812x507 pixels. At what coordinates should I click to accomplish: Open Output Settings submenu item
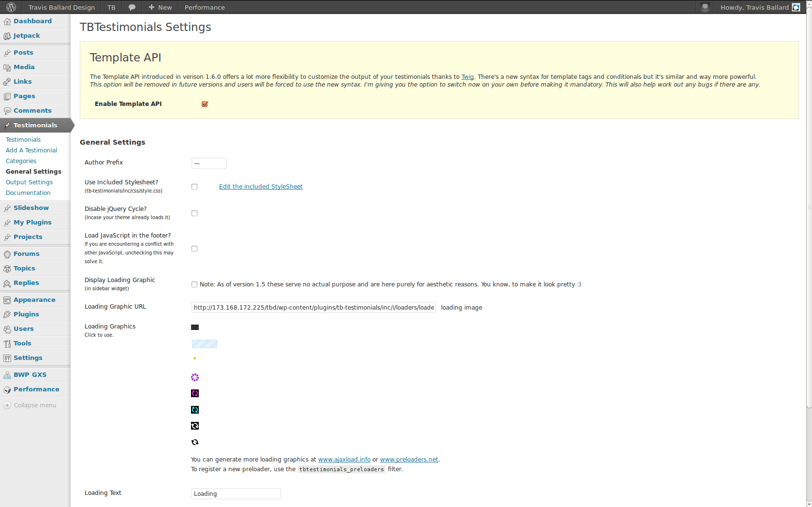coord(30,182)
